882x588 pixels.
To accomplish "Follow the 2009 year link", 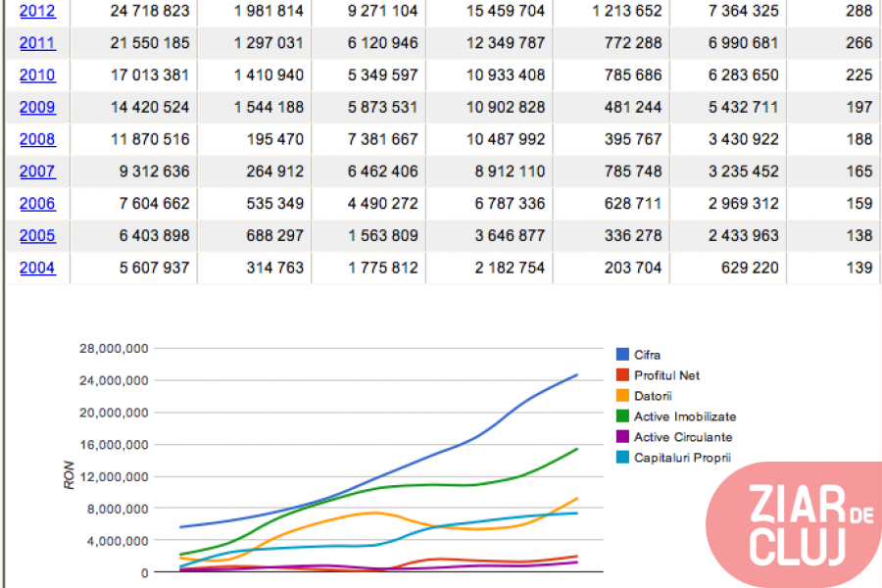I will point(37,108).
